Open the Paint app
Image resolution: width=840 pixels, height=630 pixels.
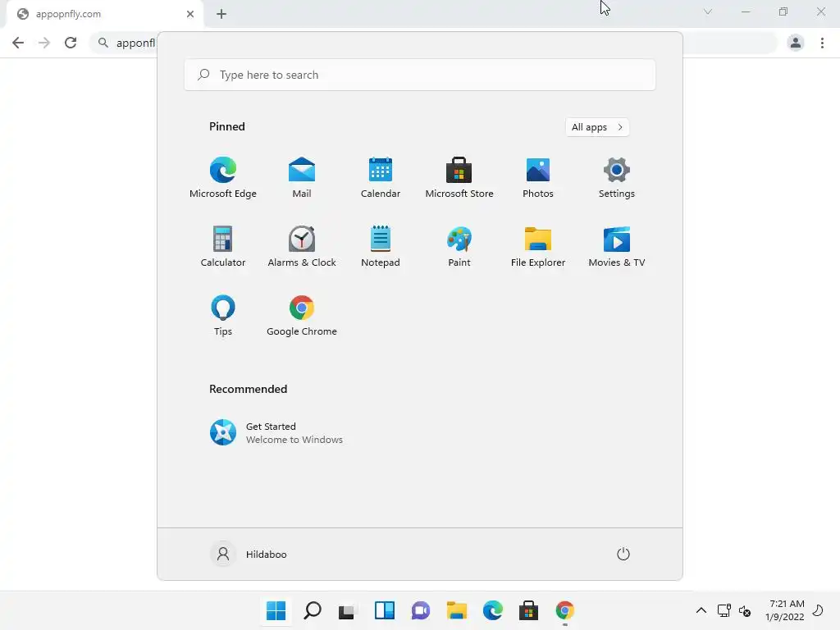(x=459, y=246)
